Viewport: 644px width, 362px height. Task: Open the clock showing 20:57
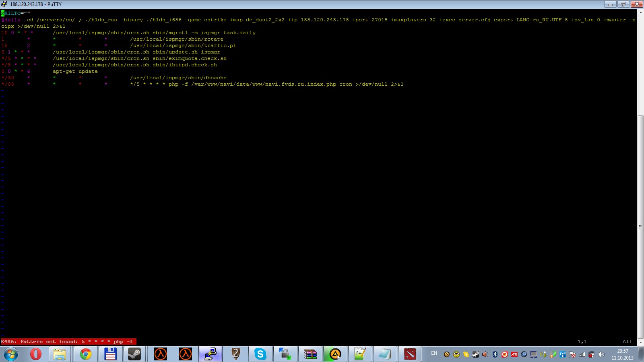pos(622,354)
